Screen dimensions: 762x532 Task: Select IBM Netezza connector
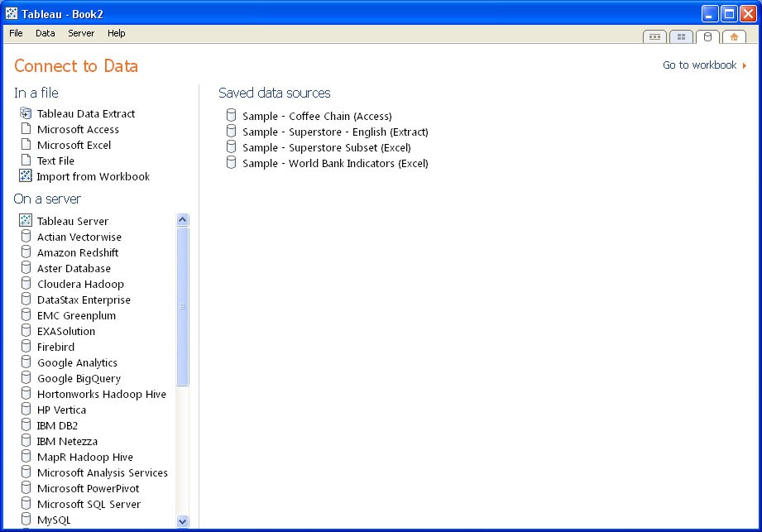click(x=67, y=441)
